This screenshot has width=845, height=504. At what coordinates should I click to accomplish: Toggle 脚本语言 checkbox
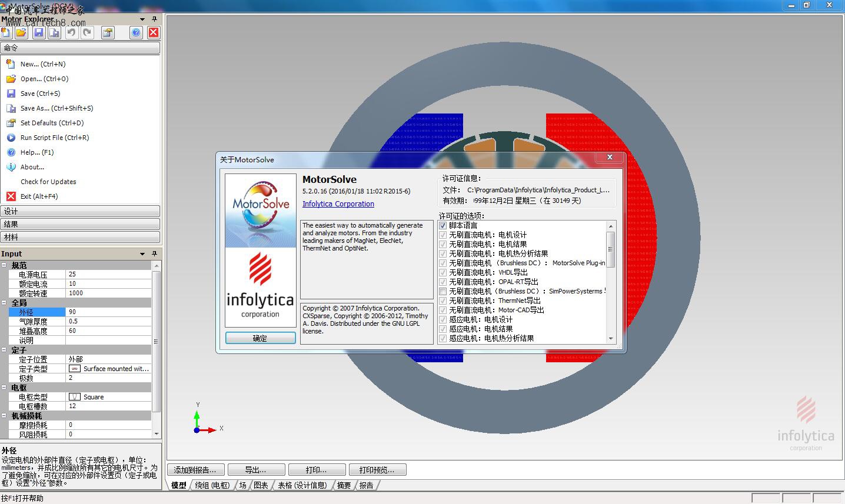click(443, 225)
